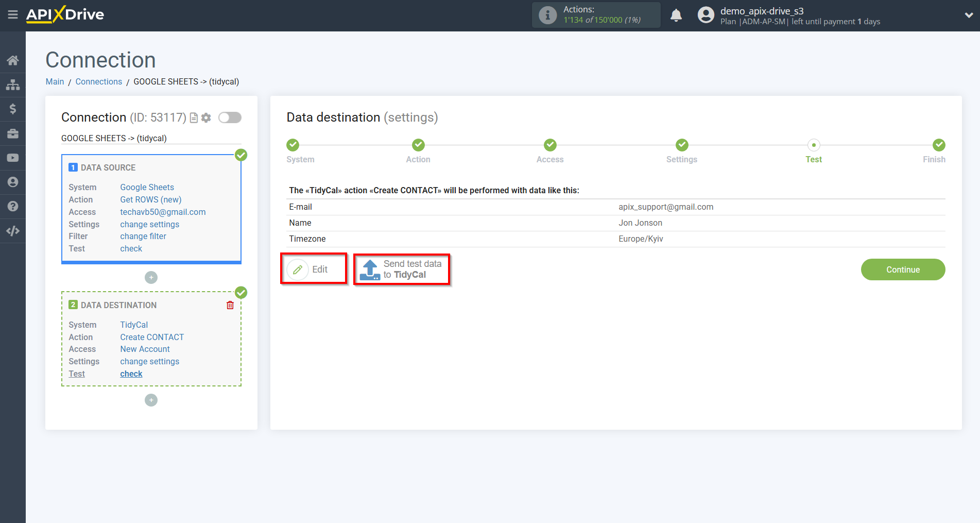This screenshot has height=523, width=980.
Task: Click the notification bell
Action: tap(676, 15)
